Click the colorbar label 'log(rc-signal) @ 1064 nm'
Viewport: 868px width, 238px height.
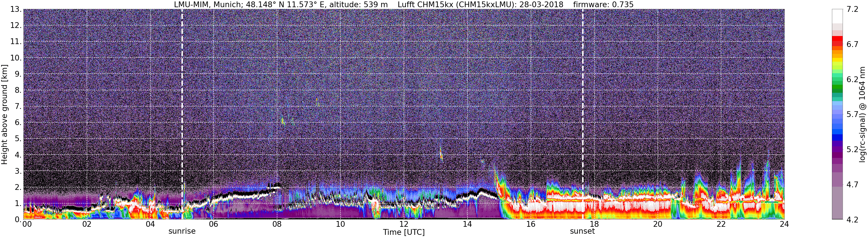(x=862, y=114)
